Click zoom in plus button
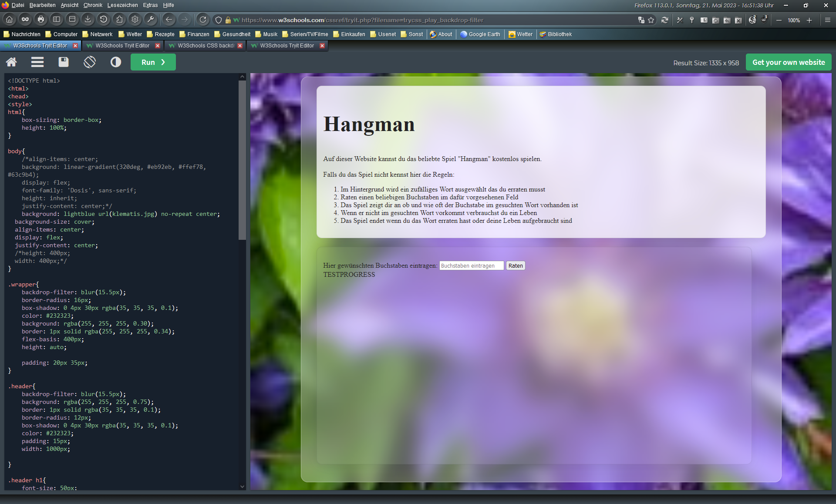 [809, 20]
